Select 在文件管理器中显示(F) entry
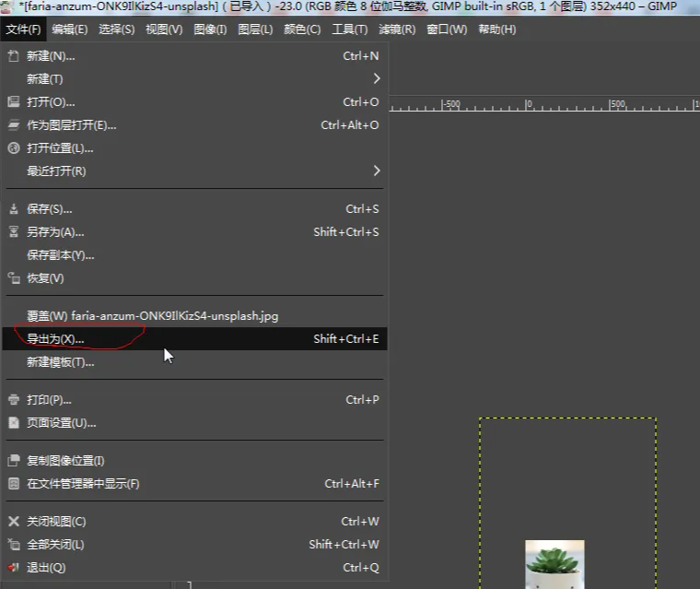 coord(83,484)
